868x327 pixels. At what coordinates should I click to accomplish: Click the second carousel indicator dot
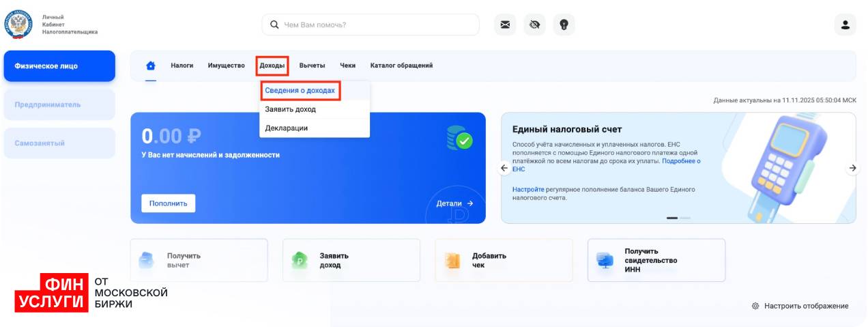tap(685, 218)
